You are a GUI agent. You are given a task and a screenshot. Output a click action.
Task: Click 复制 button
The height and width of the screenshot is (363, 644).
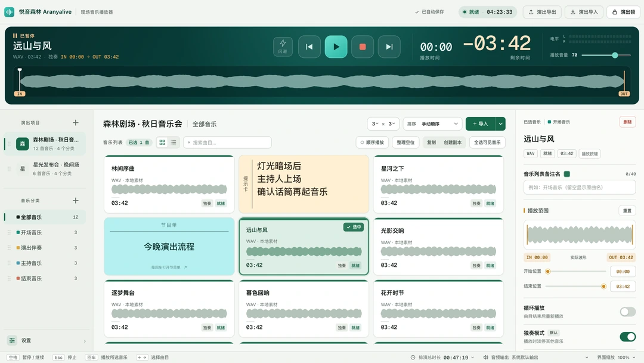coord(431,142)
